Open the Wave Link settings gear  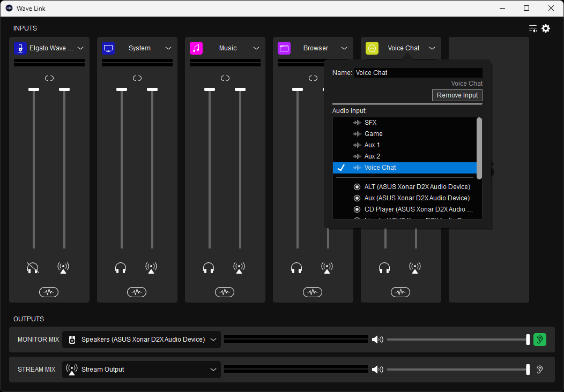tap(546, 28)
